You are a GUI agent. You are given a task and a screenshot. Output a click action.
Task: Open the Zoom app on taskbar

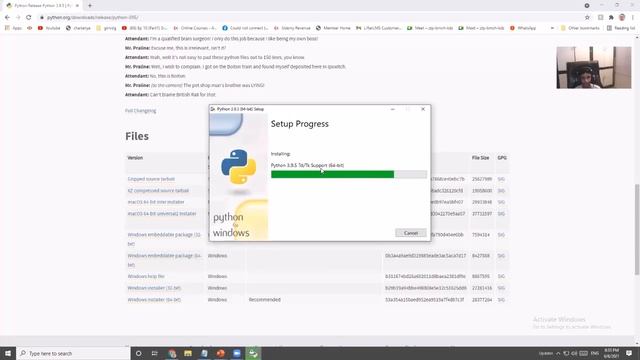(237, 353)
